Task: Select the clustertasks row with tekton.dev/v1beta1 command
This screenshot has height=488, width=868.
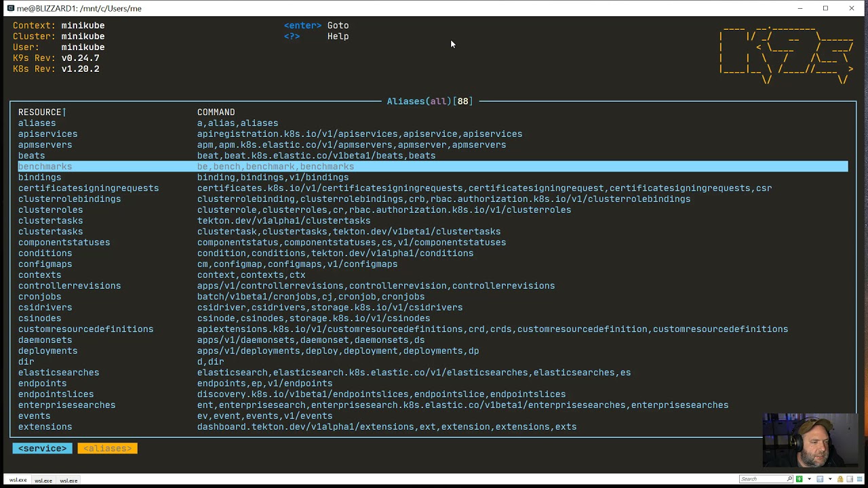Action: 433,231
